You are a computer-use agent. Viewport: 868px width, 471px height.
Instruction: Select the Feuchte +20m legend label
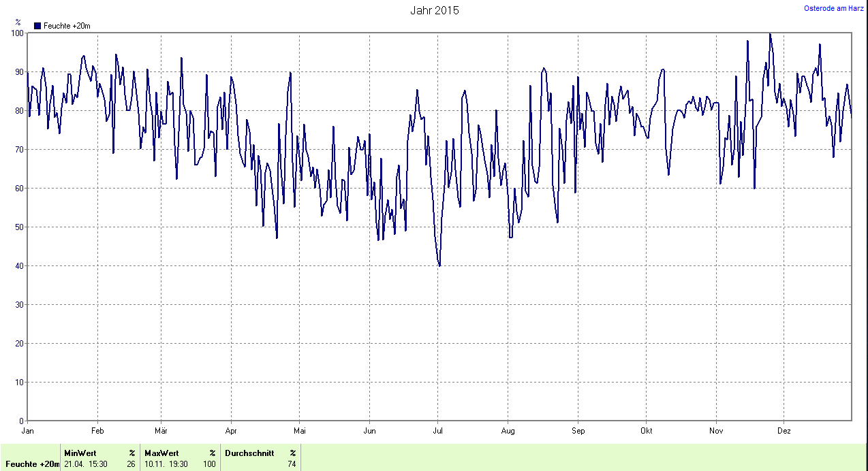67,26
